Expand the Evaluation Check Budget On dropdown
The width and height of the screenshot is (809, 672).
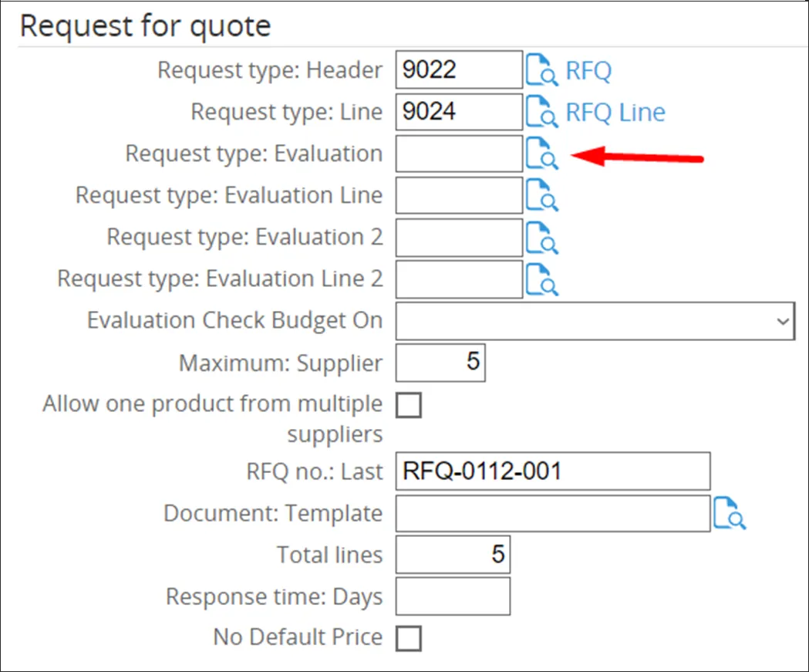pos(595,321)
